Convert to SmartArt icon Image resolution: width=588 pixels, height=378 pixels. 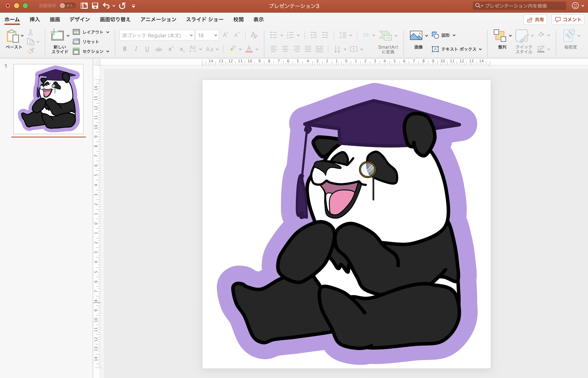pos(385,36)
